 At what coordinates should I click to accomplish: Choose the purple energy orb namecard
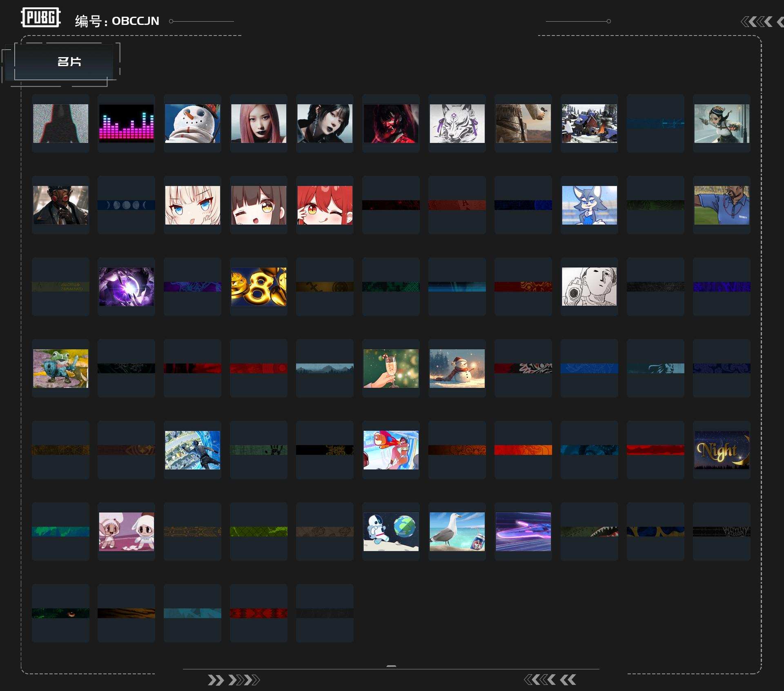pyautogui.click(x=126, y=287)
